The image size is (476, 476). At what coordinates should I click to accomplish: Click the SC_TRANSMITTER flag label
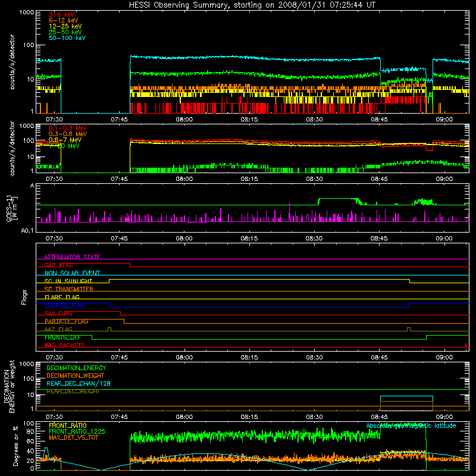69,289
